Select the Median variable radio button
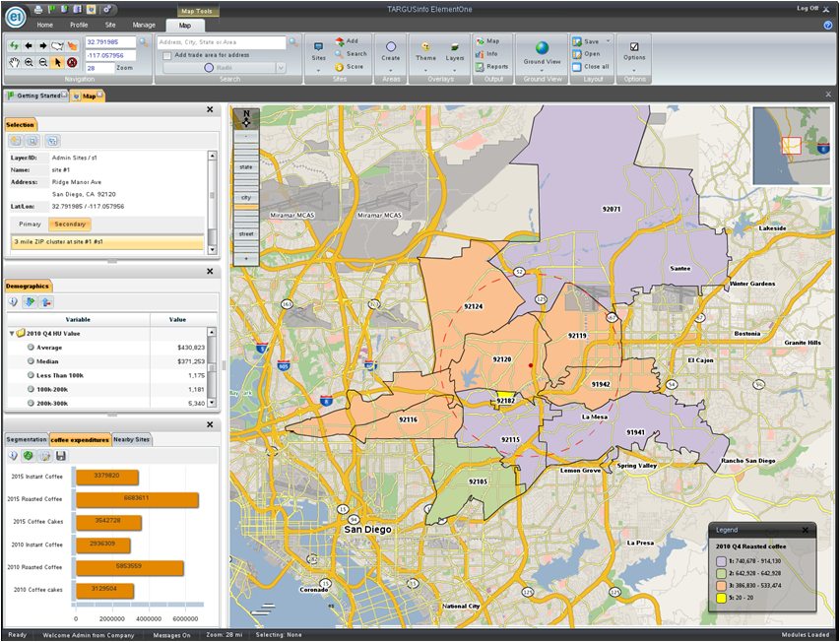 [31, 361]
